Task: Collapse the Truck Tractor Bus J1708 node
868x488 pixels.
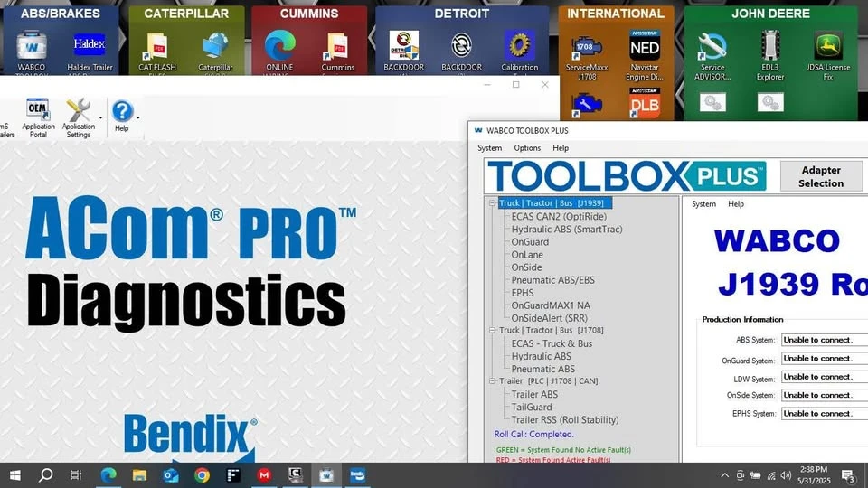Action: [492, 331]
